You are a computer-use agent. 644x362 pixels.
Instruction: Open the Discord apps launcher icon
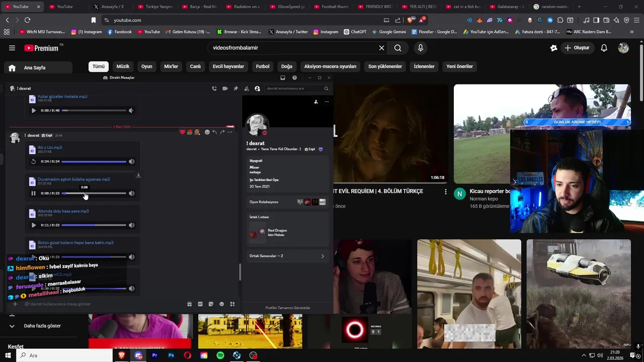(x=232, y=304)
